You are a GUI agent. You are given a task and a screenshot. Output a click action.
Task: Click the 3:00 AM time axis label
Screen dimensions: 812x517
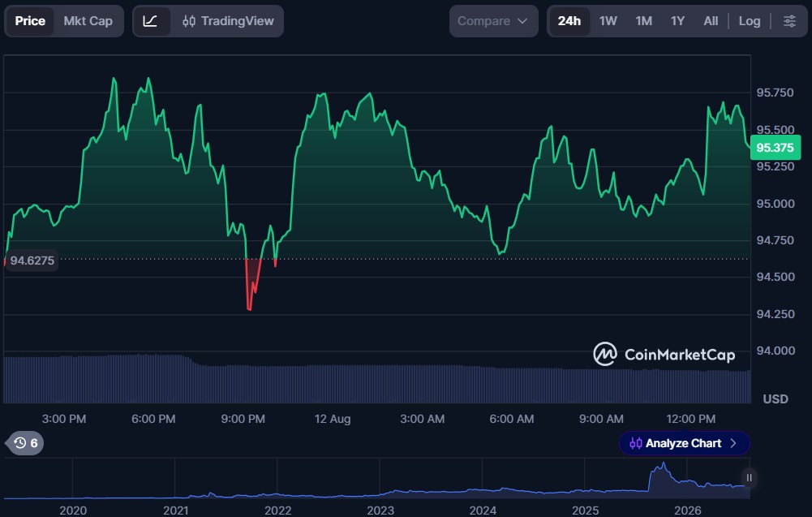tap(422, 419)
